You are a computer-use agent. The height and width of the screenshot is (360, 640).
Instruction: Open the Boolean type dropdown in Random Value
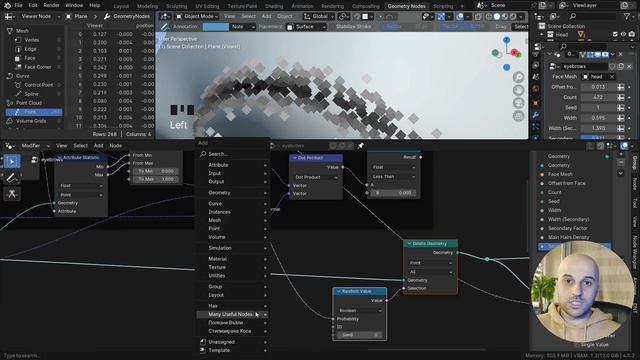click(x=360, y=311)
